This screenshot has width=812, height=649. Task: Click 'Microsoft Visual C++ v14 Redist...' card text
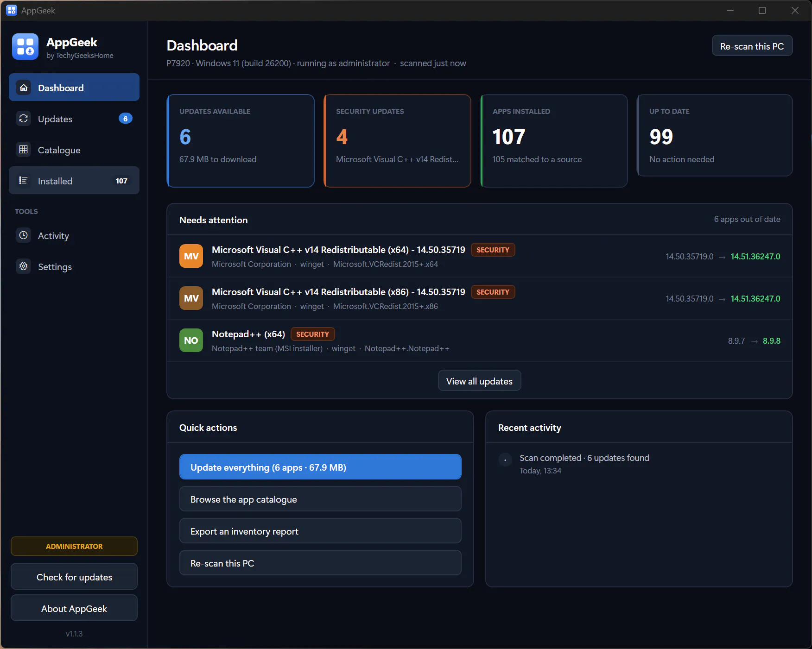coord(397,159)
